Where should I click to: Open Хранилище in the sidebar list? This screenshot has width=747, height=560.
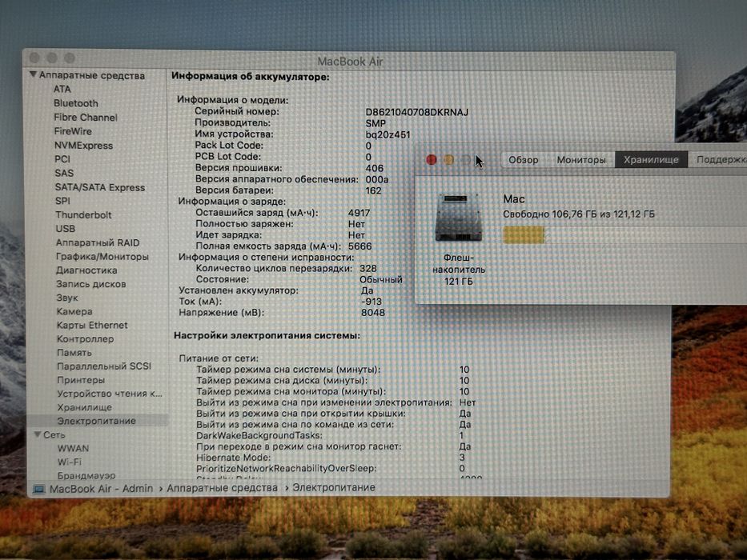click(84, 408)
